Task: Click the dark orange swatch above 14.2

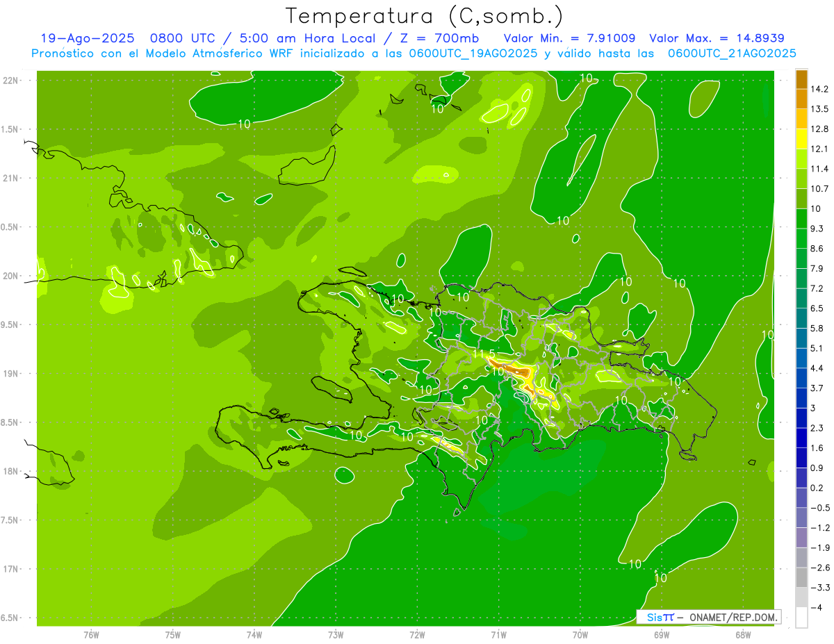Action: pyautogui.click(x=801, y=79)
